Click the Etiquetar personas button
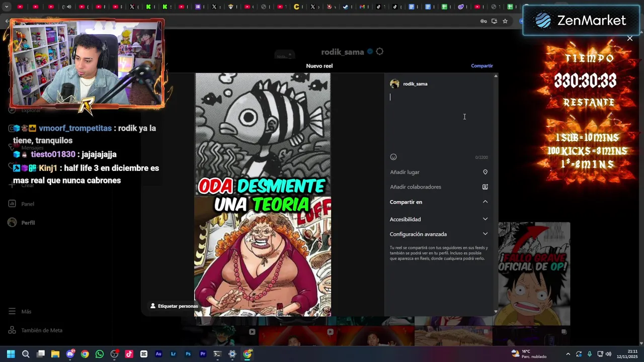This screenshot has width=644, height=362. pos(174,306)
